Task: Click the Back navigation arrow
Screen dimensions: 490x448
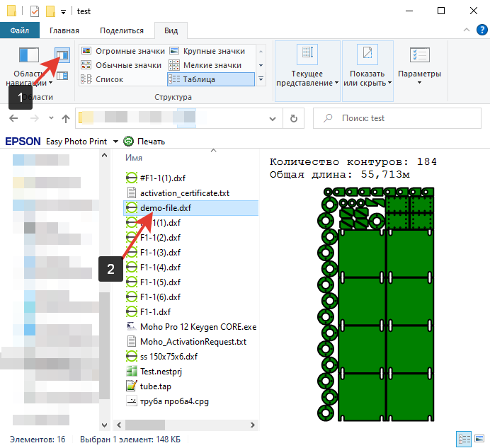Action: 13,118
